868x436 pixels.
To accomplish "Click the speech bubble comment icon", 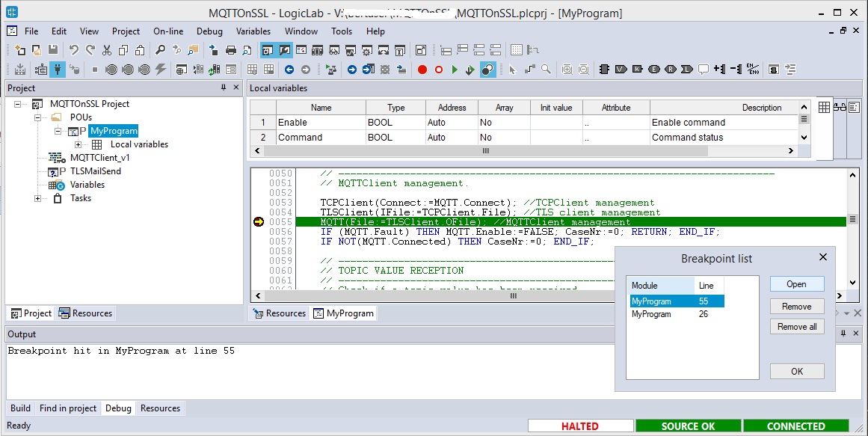I will [703, 70].
